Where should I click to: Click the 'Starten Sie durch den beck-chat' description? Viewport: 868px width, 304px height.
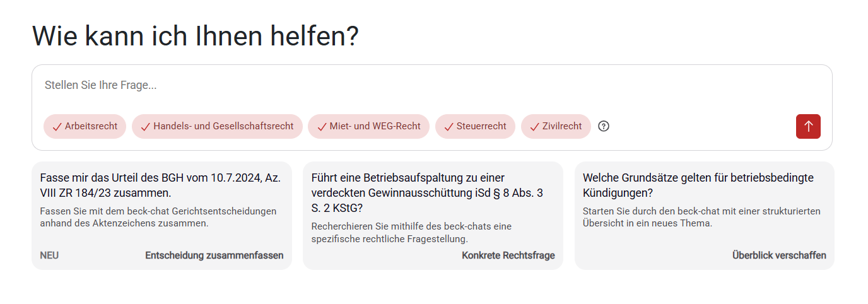pyautogui.click(x=701, y=217)
